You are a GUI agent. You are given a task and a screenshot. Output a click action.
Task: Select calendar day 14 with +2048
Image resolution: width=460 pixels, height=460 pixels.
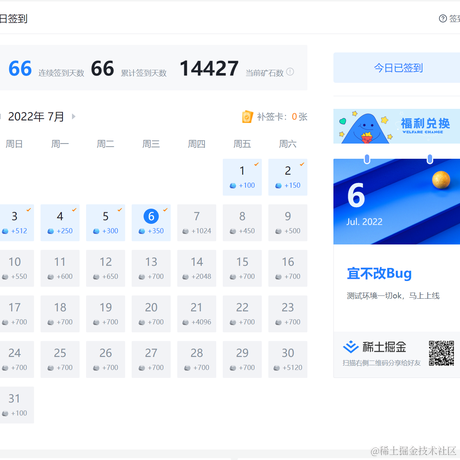pos(197,268)
